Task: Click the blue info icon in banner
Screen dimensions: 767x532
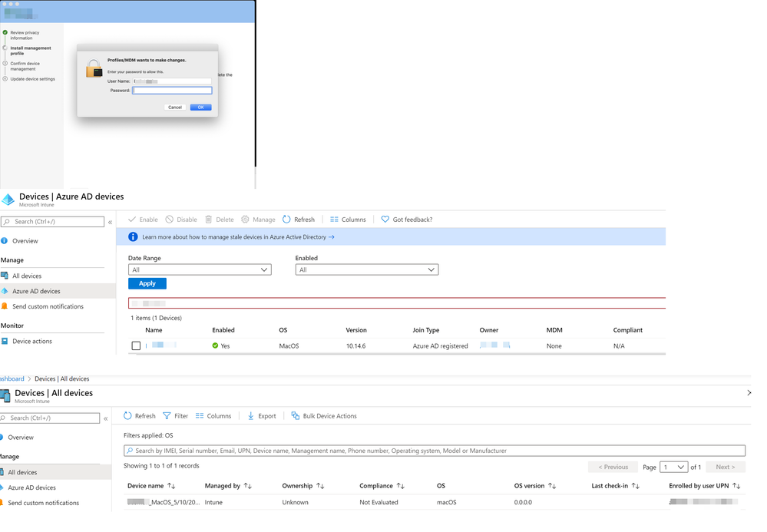Action: (x=133, y=236)
